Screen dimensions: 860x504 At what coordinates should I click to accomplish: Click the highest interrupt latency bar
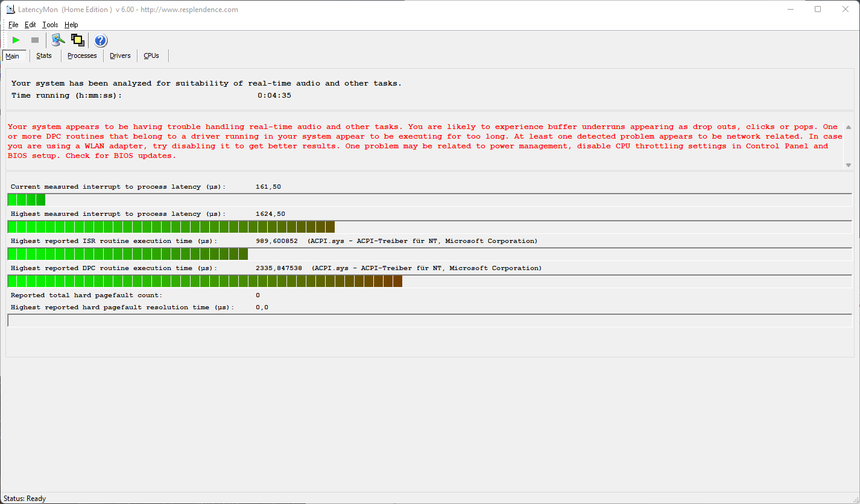[x=429, y=227]
